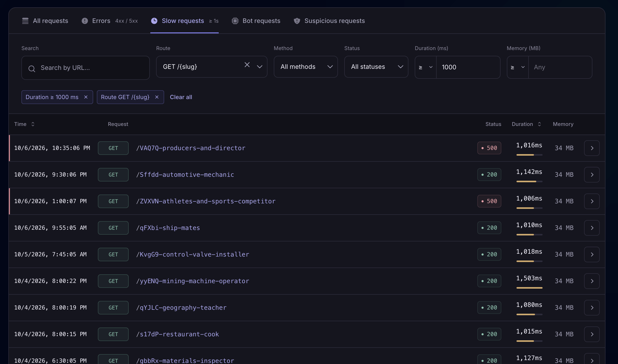Image resolution: width=618 pixels, height=364 pixels.
Task: Open details arrow for /yyENQ-mining-machine-operator
Action: pos(592,281)
